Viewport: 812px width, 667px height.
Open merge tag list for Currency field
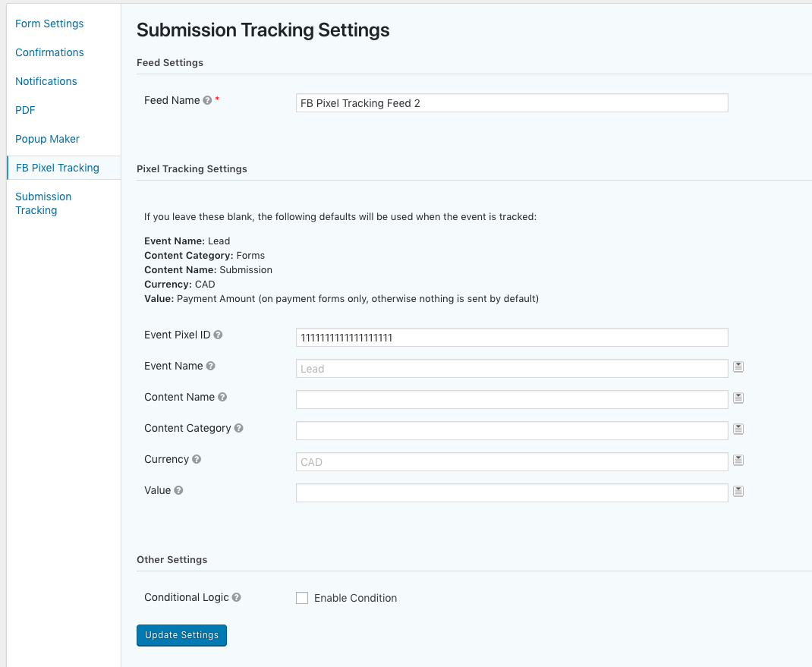738,461
